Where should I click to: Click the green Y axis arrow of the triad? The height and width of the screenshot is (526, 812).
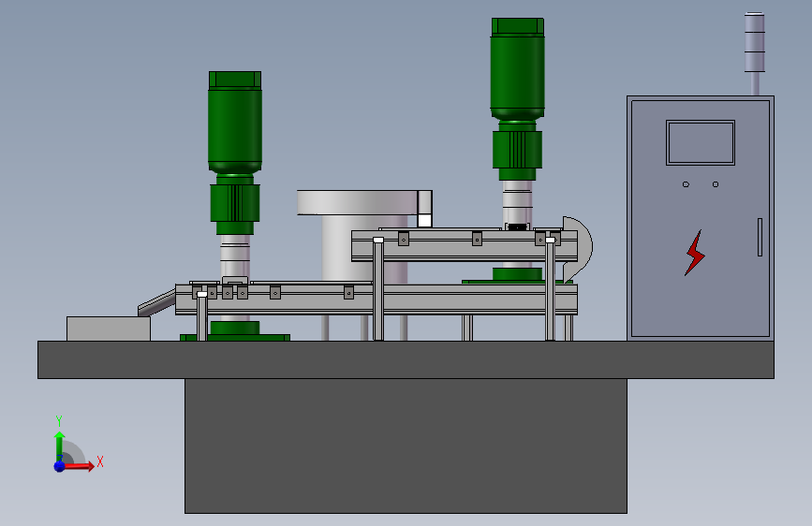pos(59,446)
